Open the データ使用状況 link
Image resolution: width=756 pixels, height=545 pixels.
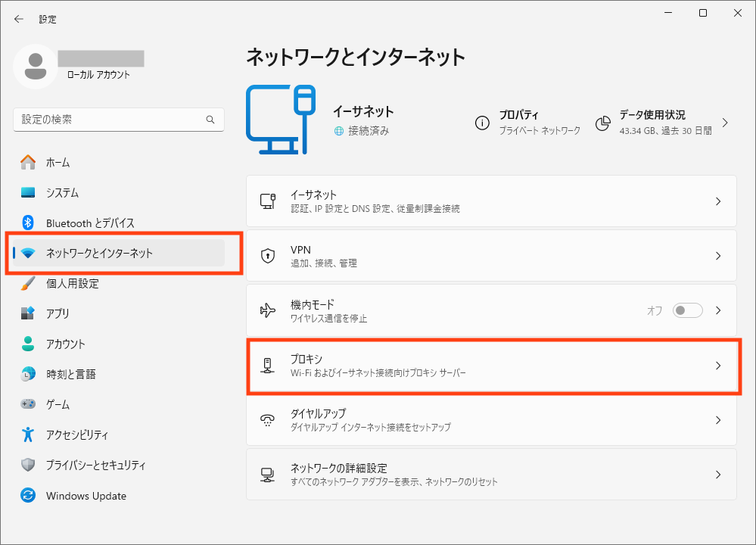click(x=652, y=115)
